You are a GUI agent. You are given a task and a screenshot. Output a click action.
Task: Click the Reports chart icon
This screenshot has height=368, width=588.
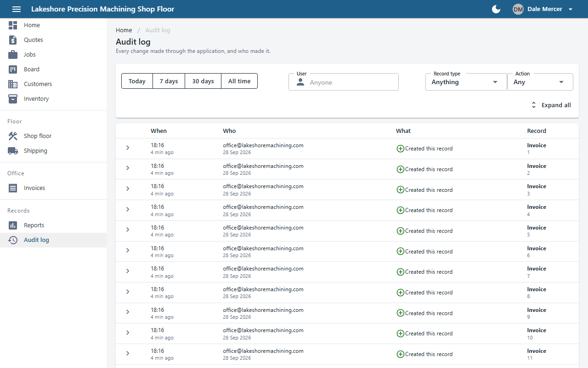click(13, 225)
